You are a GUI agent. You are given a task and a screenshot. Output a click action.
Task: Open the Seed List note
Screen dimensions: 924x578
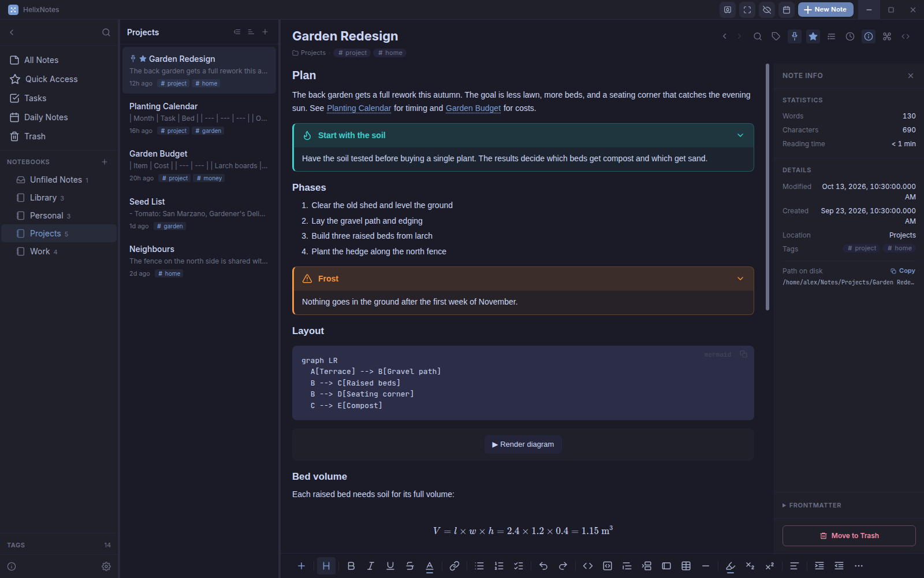(x=199, y=213)
